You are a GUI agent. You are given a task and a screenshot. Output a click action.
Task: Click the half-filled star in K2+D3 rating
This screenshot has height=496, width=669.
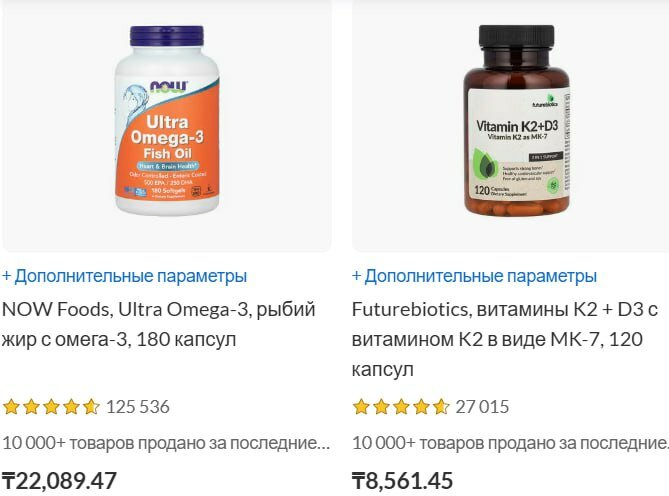(x=441, y=407)
